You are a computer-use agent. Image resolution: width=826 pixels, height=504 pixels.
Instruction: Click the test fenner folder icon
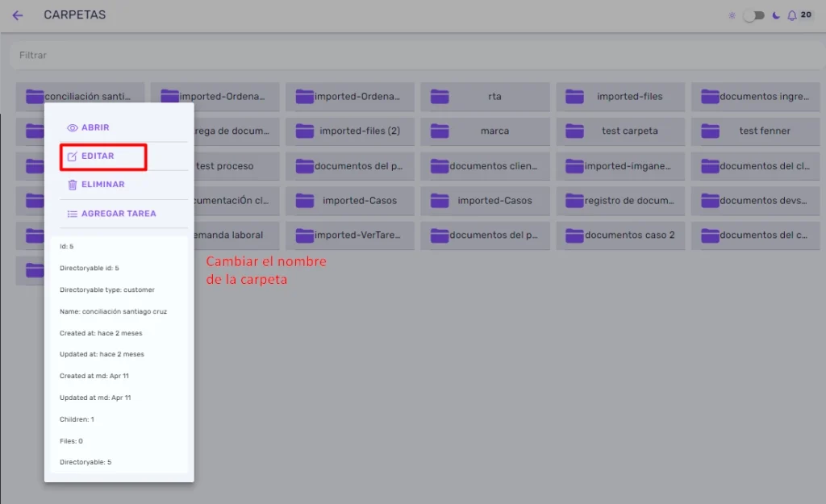point(710,131)
